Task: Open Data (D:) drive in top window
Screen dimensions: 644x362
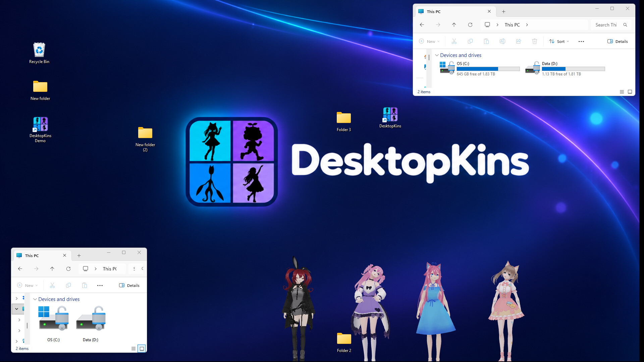Action: 565,68
